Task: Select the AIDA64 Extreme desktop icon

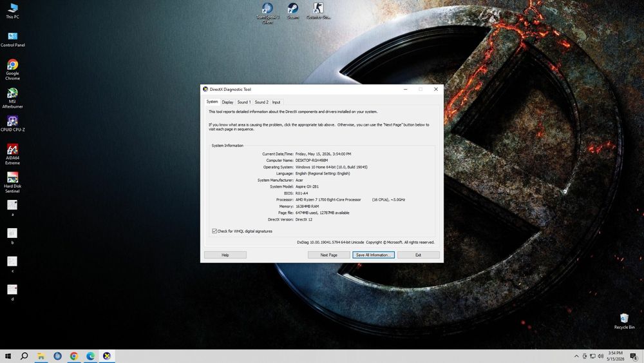Action: tap(12, 154)
